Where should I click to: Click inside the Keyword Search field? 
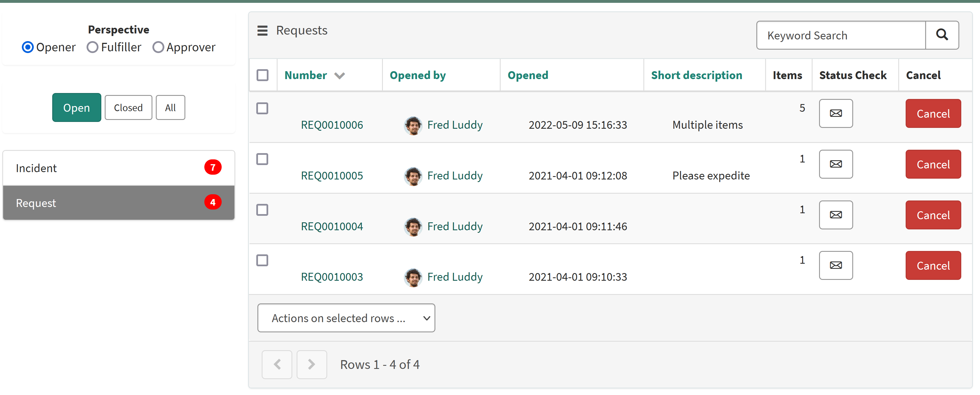[x=840, y=35]
